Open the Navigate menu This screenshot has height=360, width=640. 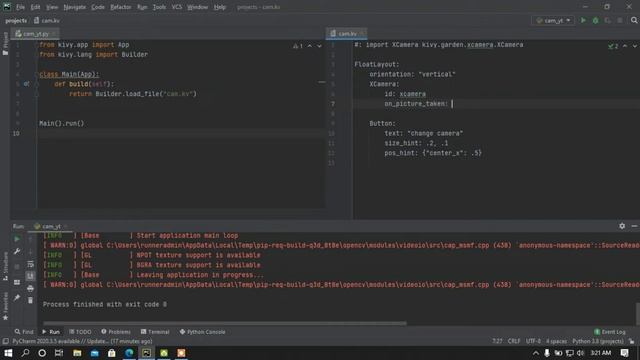[x=75, y=7]
